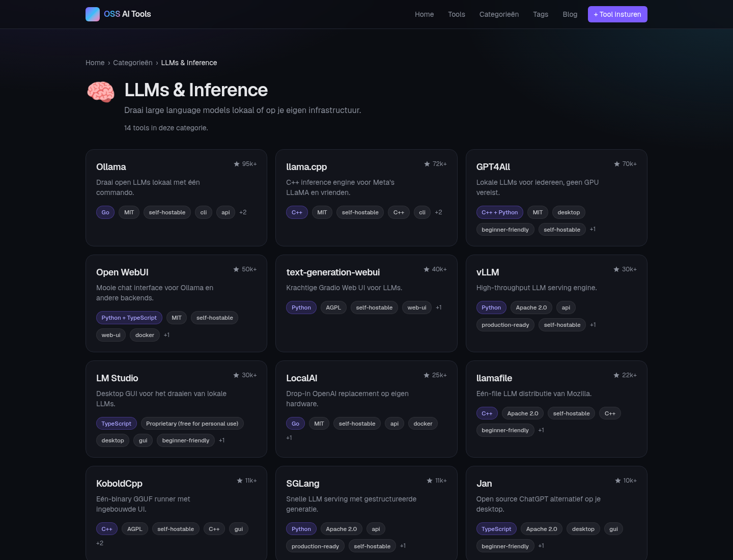733x560 pixels.
Task: Select the AGPL tag on the text-generation-webui card
Action: tap(333, 307)
